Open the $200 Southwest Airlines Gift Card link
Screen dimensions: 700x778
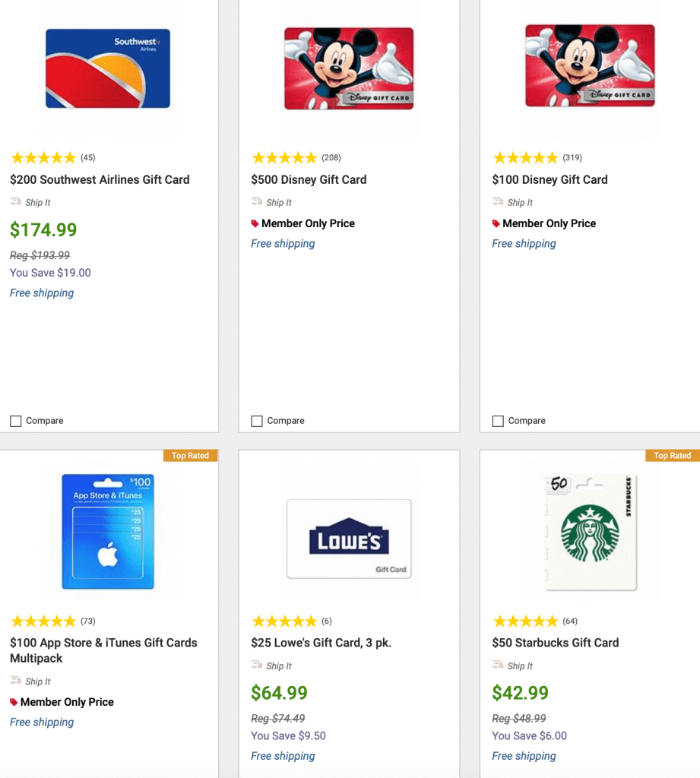[100, 180]
